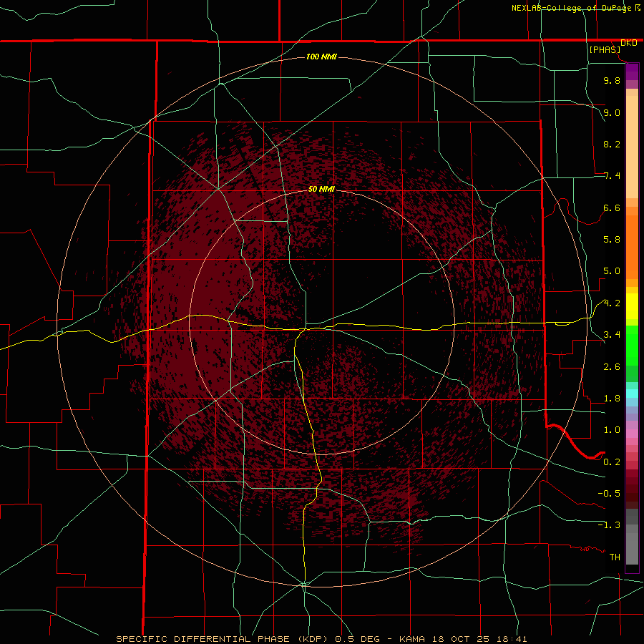
Task: Click the 2.6 legend value
Action: [x=612, y=367]
